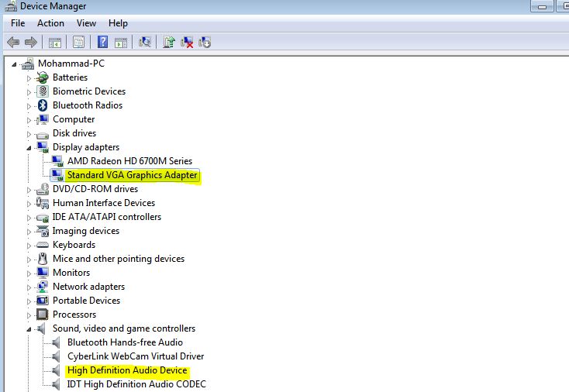Expand the Keyboards category arrow
Viewport: 569px width, 392px height.
(x=29, y=246)
